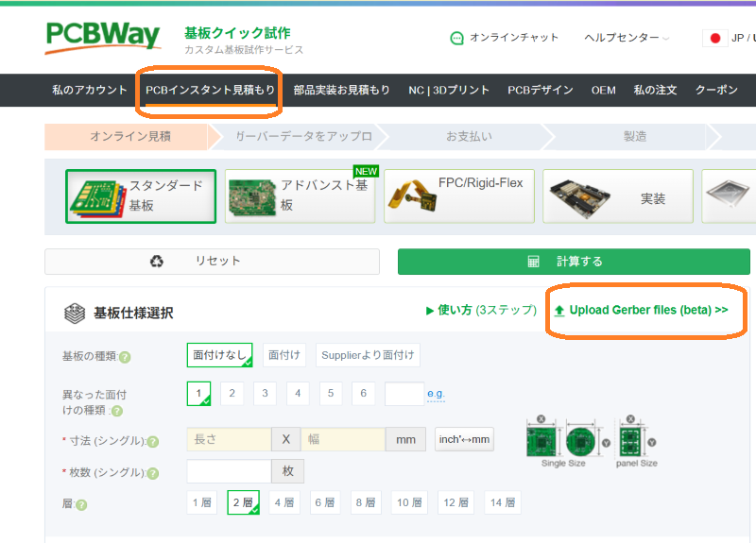Open PCBインスタント見積もり in navigation bar
This screenshot has width=756, height=543.
210,90
